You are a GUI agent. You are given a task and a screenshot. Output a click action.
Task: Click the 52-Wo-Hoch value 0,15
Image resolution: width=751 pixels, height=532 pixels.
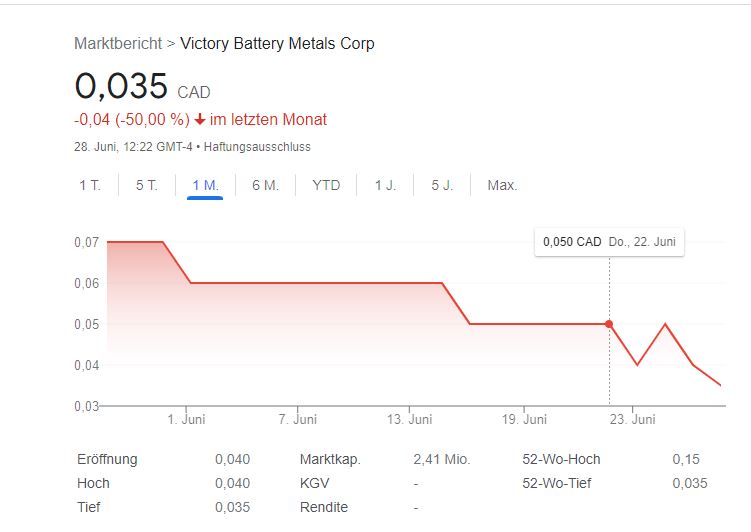coord(686,459)
